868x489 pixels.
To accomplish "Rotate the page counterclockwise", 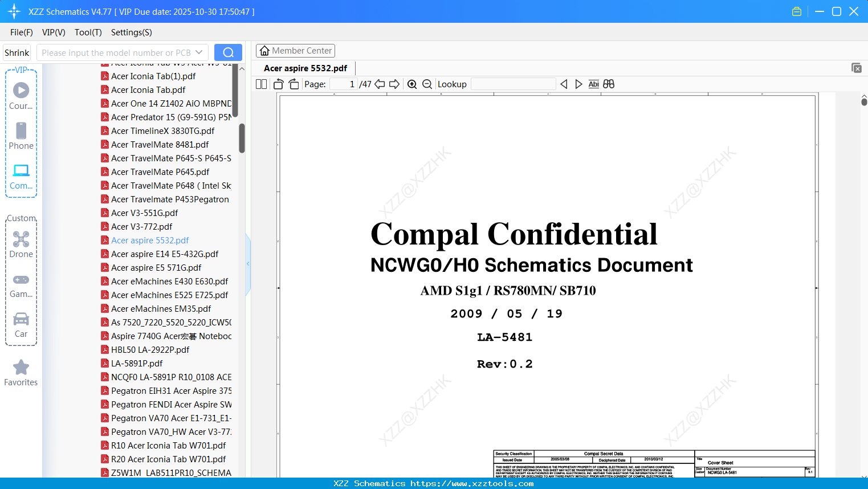I will [279, 84].
